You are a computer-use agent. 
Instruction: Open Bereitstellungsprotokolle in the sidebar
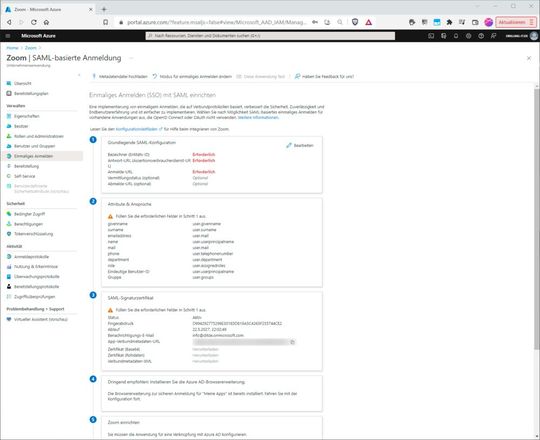click(37, 286)
